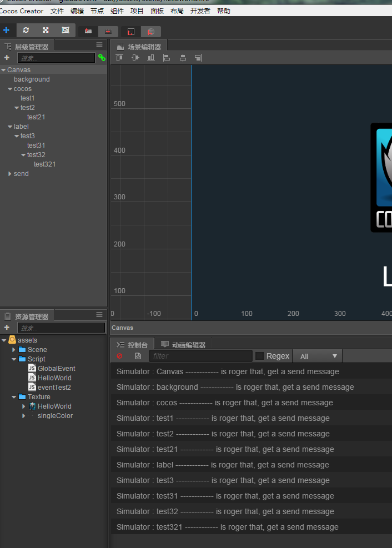Select the Rect transform tool

66,31
